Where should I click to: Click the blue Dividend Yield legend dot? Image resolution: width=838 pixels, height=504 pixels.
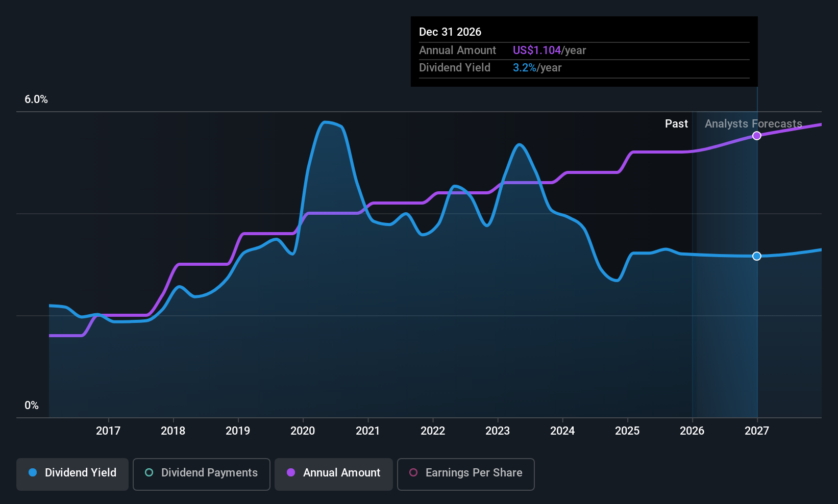pos(33,473)
